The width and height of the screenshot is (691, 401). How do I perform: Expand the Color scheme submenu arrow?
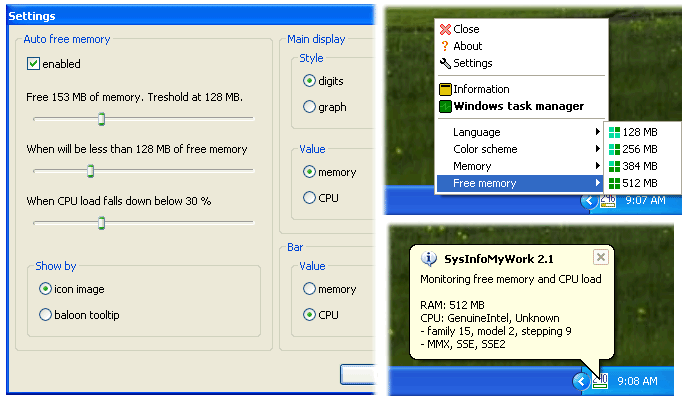597,149
